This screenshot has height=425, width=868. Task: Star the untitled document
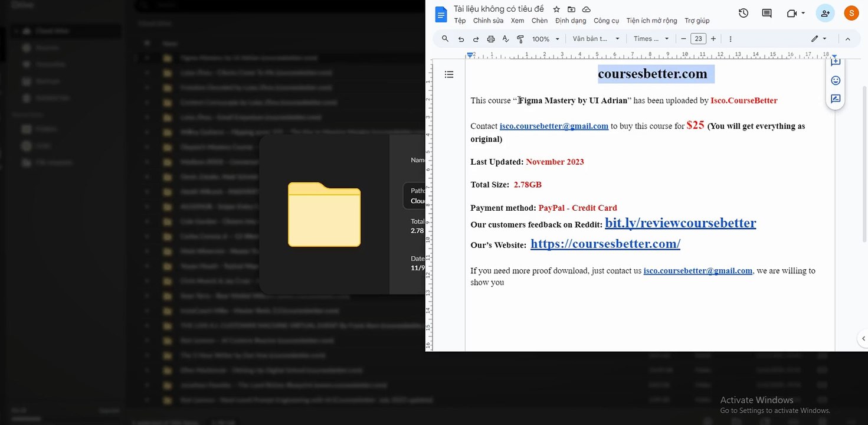[556, 9]
